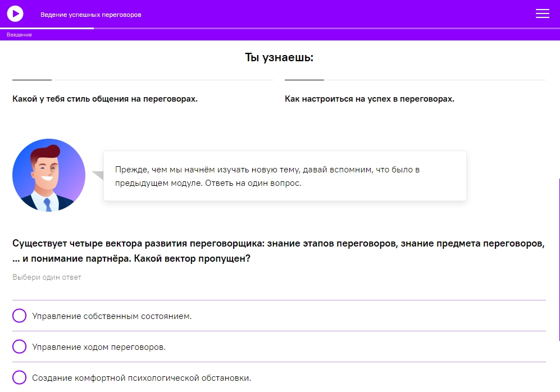Viewport: 560px width, 392px height.
Task: Click the speech bubble's gray pointer tail
Action: click(98, 175)
